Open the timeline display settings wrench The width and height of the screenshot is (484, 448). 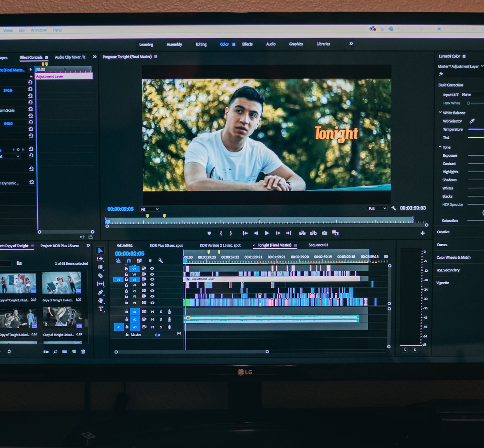[x=161, y=261]
